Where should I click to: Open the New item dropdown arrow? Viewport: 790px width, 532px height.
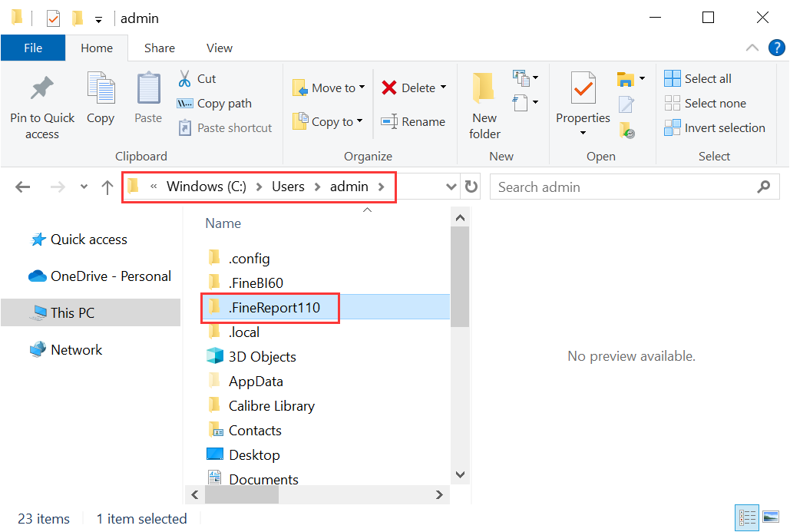point(535,77)
